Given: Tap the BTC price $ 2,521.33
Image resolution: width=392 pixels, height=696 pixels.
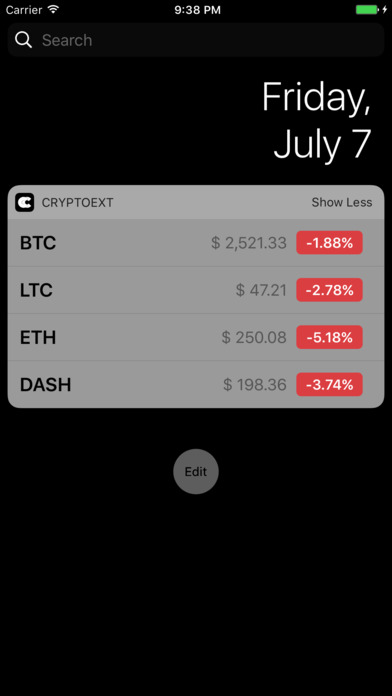Looking at the screenshot, I should point(249,243).
